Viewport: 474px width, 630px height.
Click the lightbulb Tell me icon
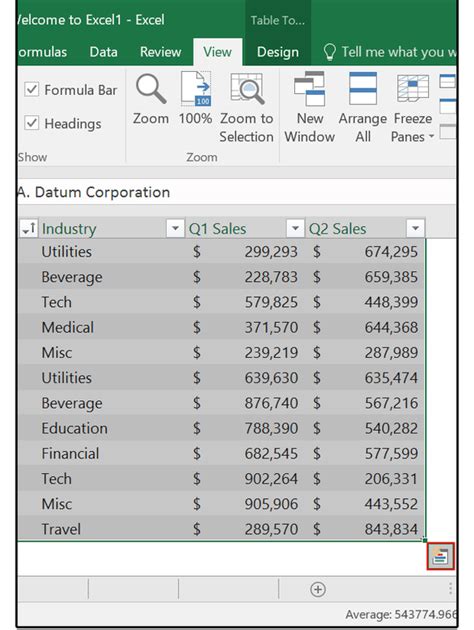[x=329, y=52]
